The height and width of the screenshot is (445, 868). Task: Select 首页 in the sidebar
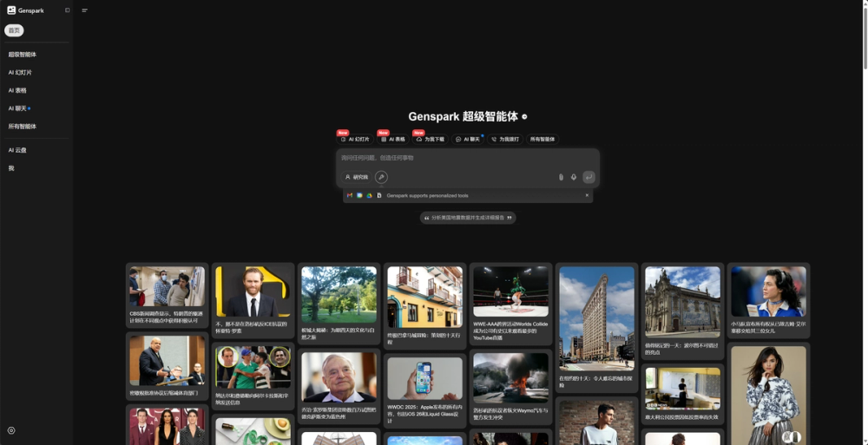[x=14, y=30]
